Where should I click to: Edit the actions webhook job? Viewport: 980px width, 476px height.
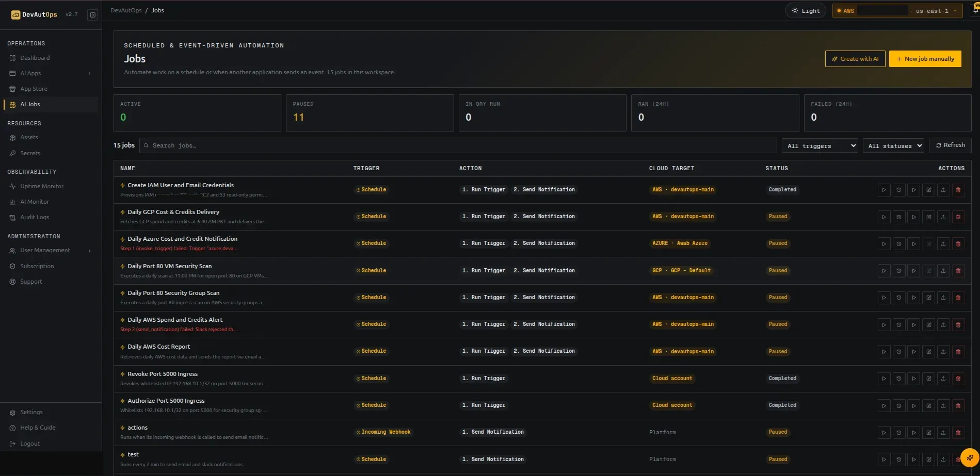928,433
